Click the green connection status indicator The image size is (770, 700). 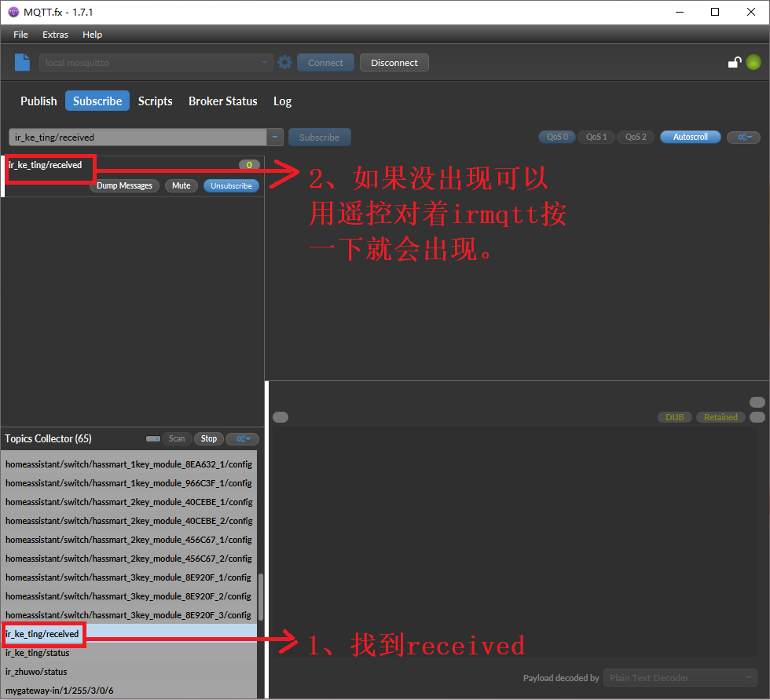click(753, 62)
